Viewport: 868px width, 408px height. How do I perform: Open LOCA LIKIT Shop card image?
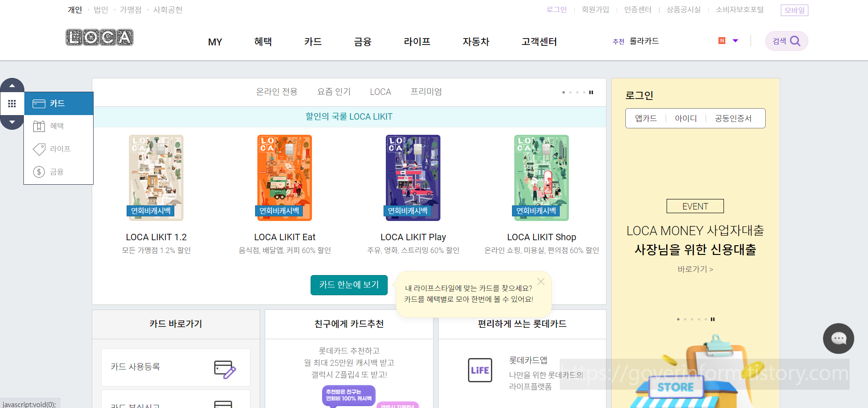click(541, 178)
